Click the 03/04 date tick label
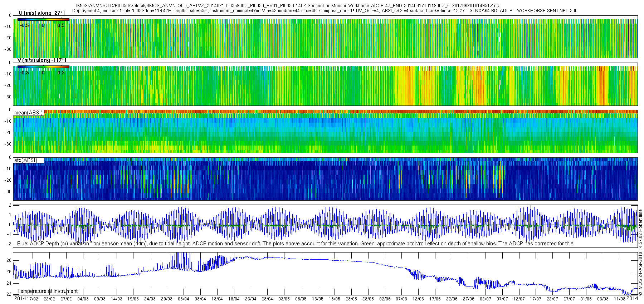Viewport: 644px width, 304px height. 184,299
